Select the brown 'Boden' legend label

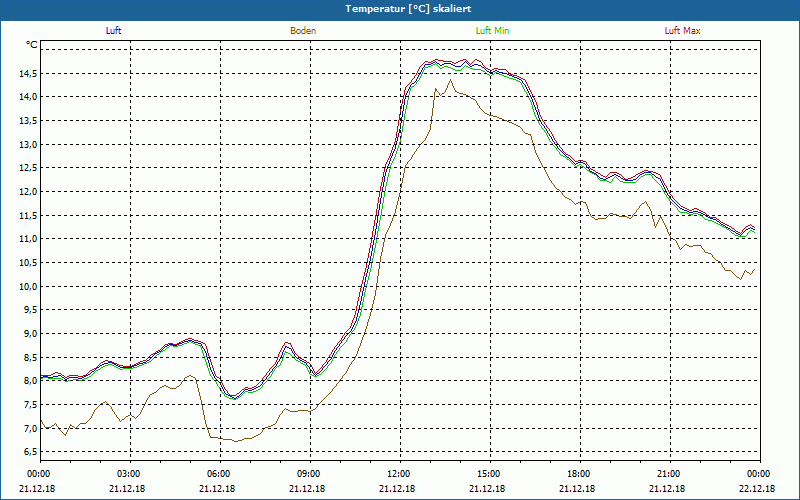[x=303, y=31]
